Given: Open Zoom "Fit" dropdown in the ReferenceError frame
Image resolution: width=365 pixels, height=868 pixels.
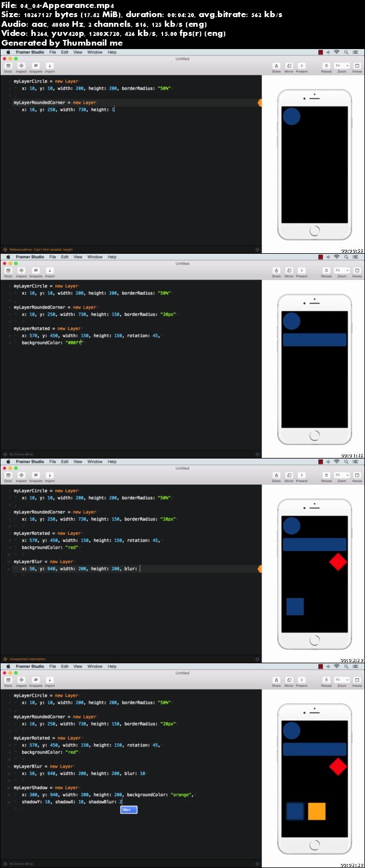Looking at the screenshot, I should pyautogui.click(x=342, y=66).
